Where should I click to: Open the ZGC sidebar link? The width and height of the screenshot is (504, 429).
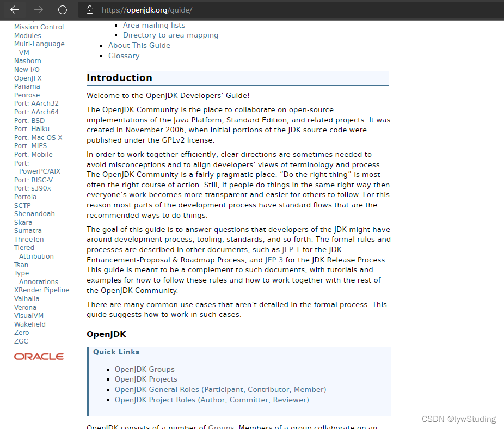coord(21,341)
